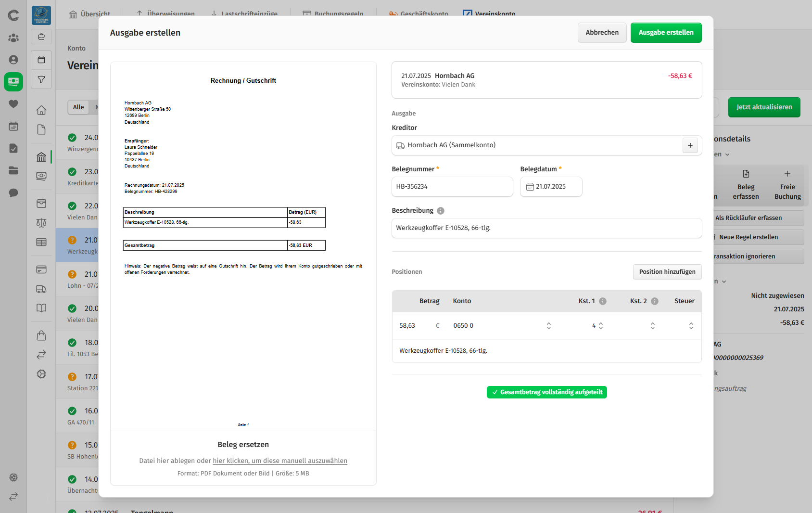Open the table grid icon in finance sidebar
The width and height of the screenshot is (812, 513).
(x=41, y=242)
